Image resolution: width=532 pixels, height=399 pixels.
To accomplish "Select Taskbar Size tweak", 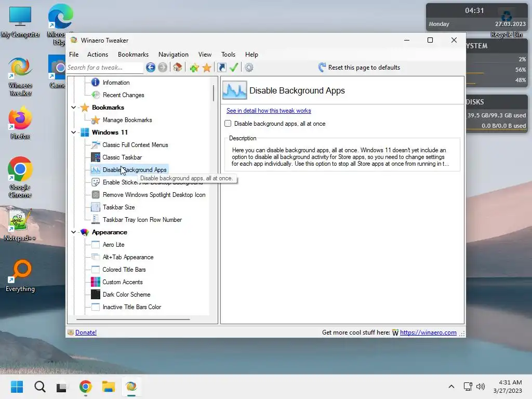I will (x=119, y=207).
